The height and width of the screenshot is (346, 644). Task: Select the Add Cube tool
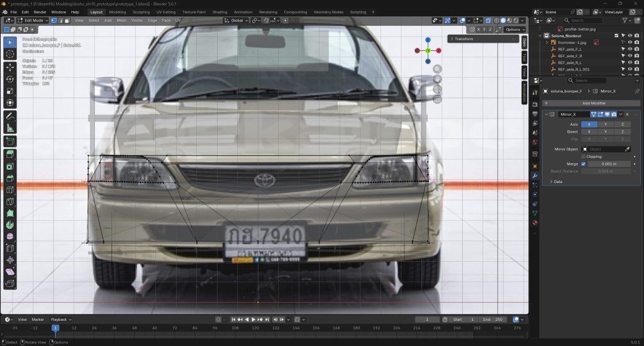click(x=10, y=142)
